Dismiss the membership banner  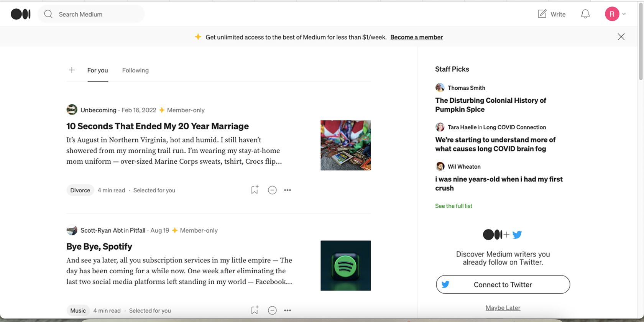coord(621,37)
